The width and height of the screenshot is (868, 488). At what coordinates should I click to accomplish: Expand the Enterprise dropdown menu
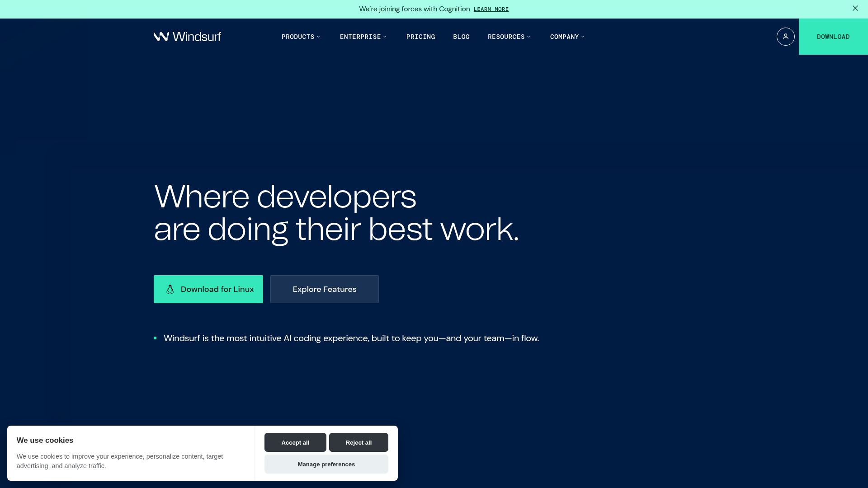click(363, 37)
